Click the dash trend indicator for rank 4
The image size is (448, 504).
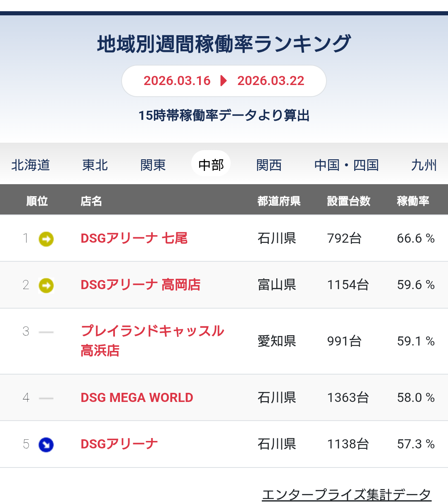pos(46,398)
